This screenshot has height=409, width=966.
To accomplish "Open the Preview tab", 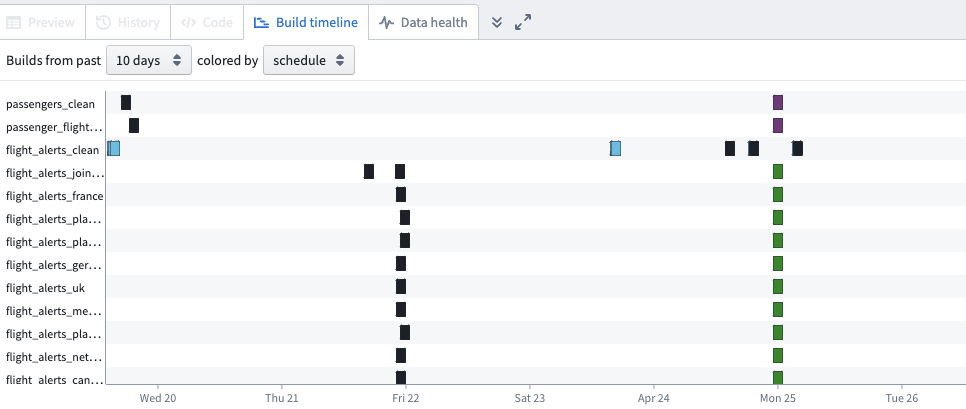I will (x=41, y=23).
